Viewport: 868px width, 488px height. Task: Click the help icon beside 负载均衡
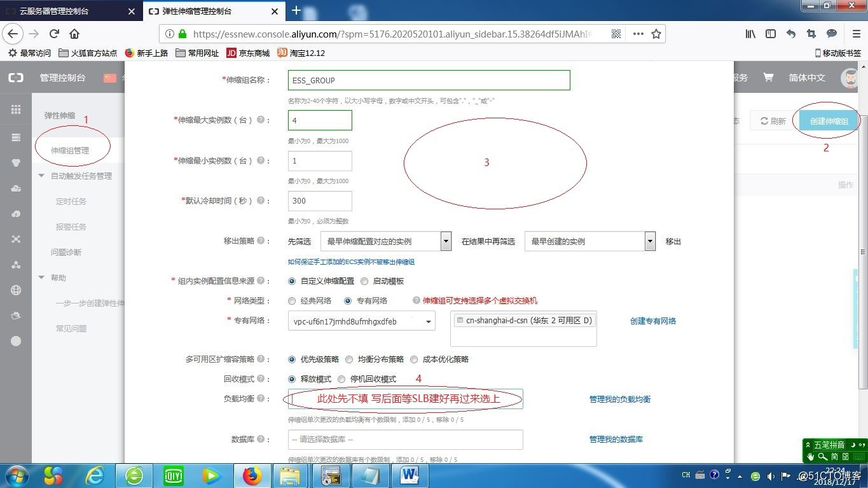click(x=261, y=398)
